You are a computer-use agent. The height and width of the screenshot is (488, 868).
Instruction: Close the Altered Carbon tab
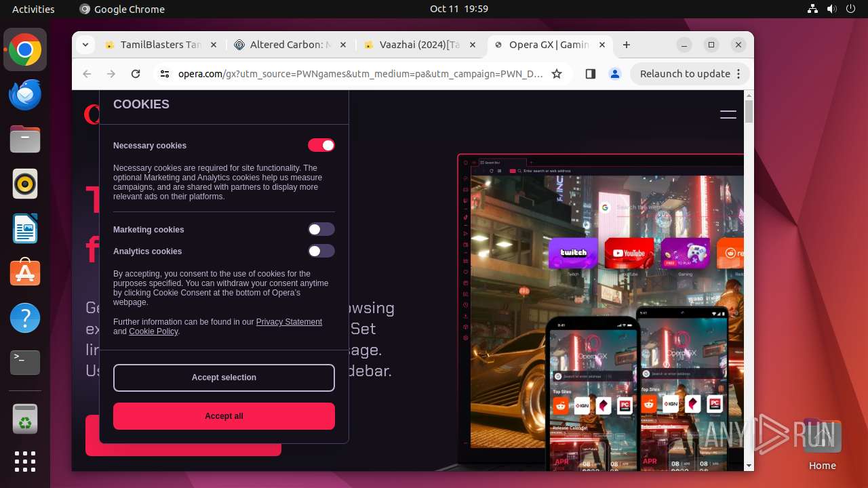pyautogui.click(x=342, y=45)
